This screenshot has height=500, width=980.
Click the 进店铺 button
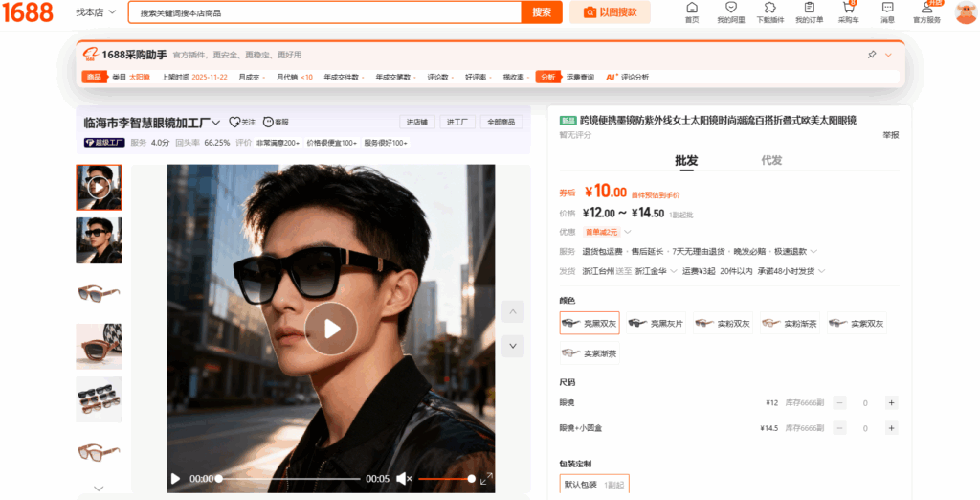click(416, 122)
